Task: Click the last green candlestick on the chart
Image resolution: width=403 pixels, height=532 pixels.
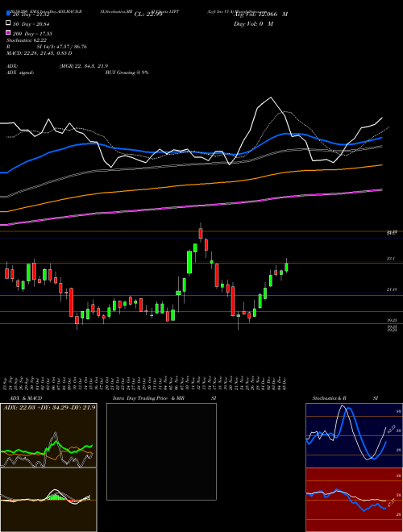Action: click(x=286, y=268)
